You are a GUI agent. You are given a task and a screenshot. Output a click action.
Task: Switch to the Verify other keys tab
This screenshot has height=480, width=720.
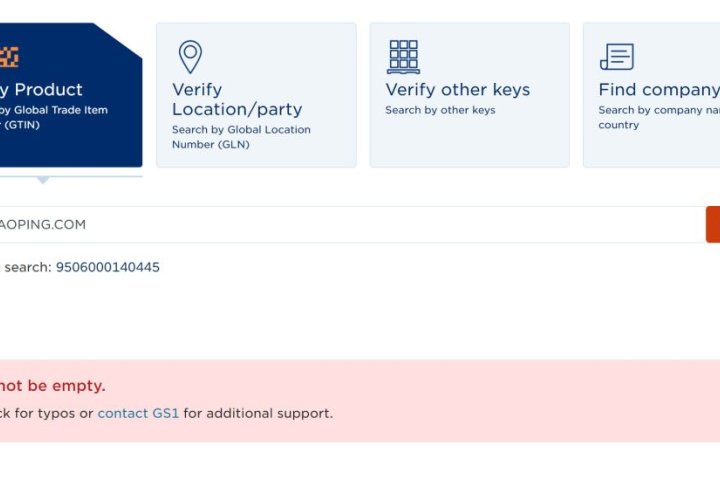[457, 90]
